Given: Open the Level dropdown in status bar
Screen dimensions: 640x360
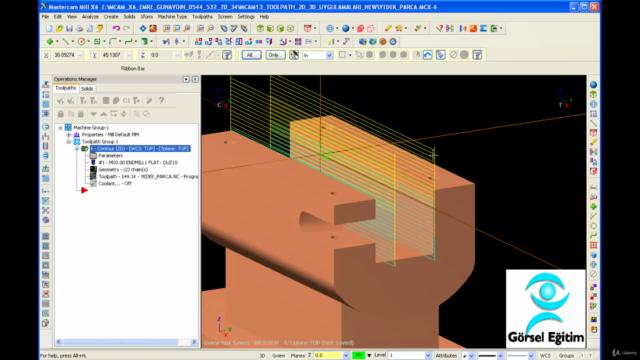Looking at the screenshot, I should point(428,356).
